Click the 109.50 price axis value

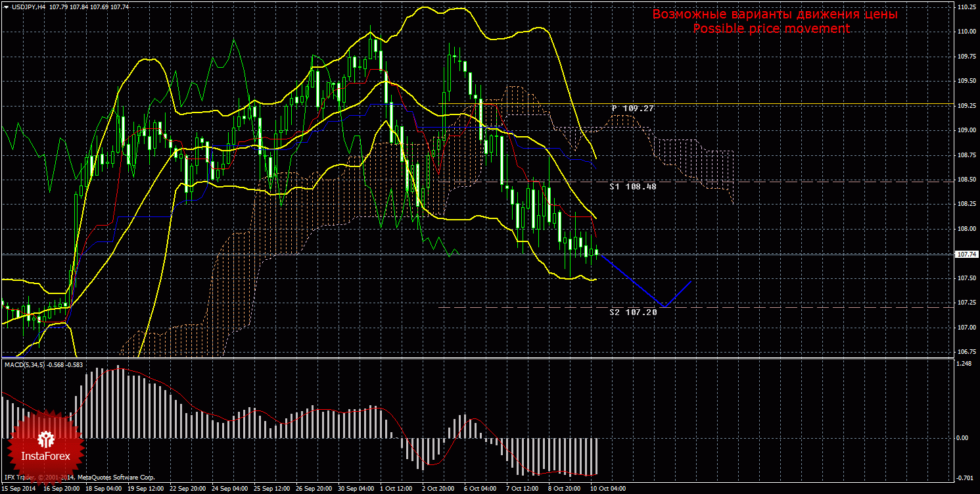click(966, 81)
